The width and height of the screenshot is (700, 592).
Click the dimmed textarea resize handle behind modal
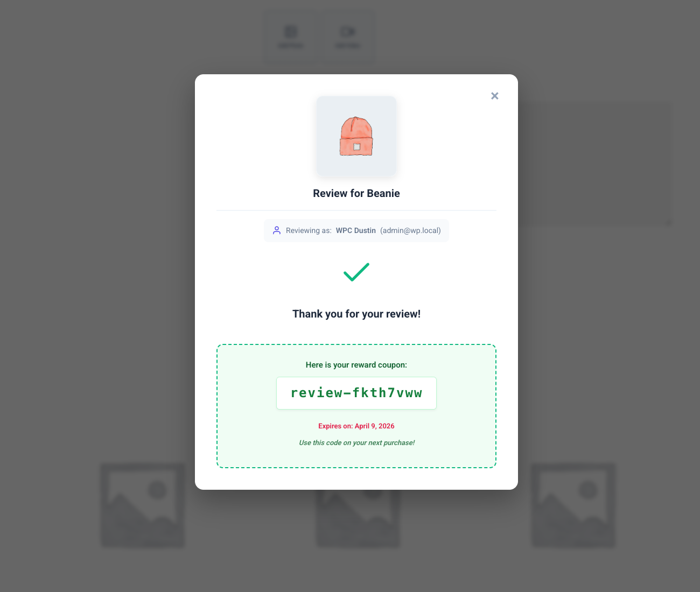tap(668, 222)
